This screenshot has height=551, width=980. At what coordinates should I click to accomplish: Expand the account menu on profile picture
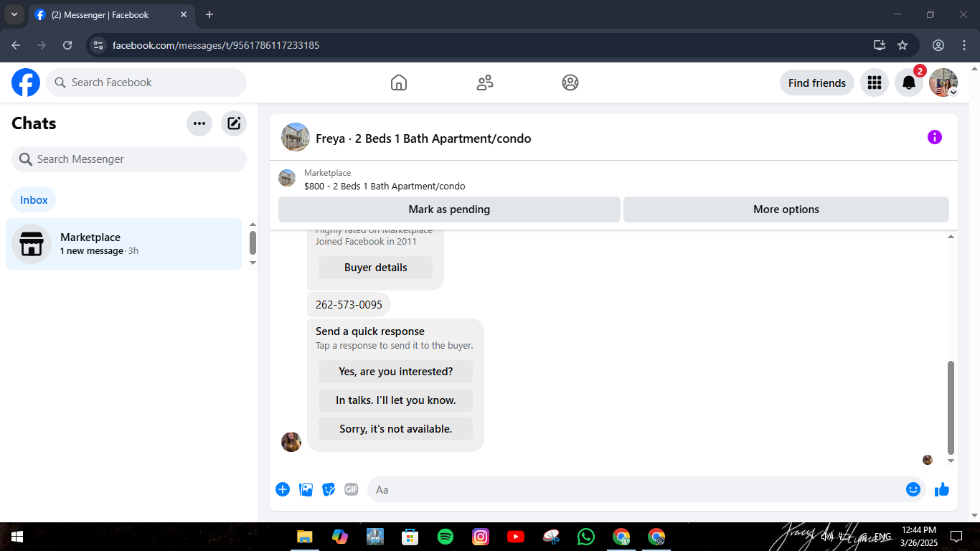coord(953,93)
